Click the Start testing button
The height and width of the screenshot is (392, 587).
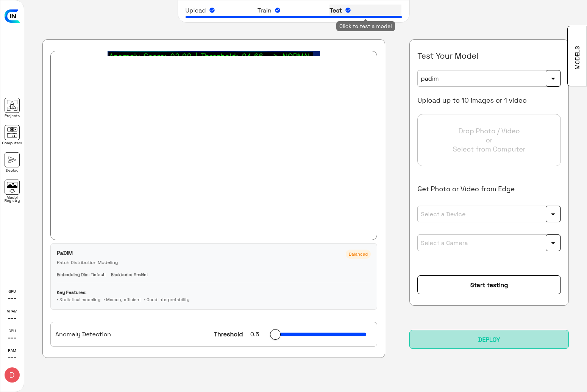tap(489, 285)
